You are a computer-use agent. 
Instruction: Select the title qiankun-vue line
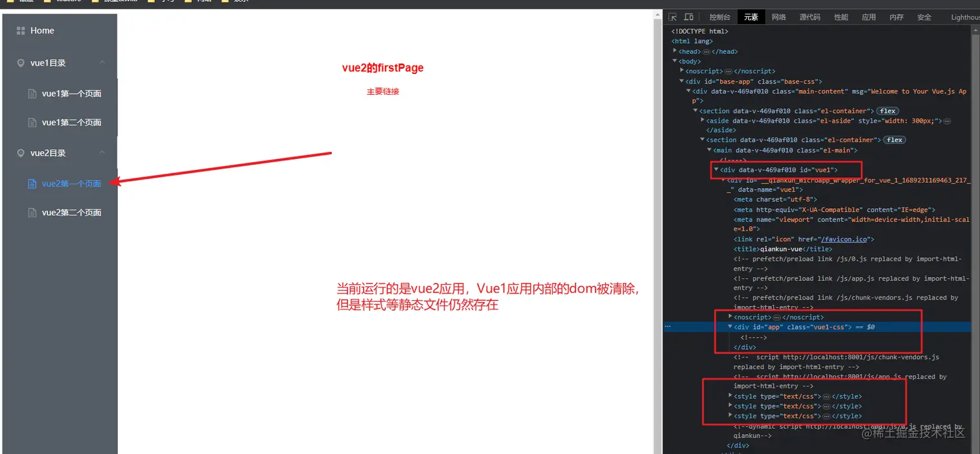783,249
